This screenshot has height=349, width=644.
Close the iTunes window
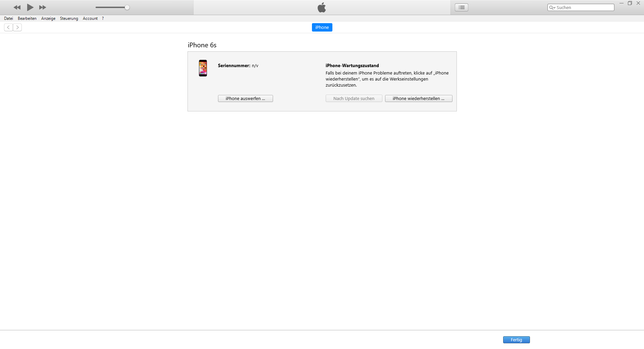pos(638,3)
